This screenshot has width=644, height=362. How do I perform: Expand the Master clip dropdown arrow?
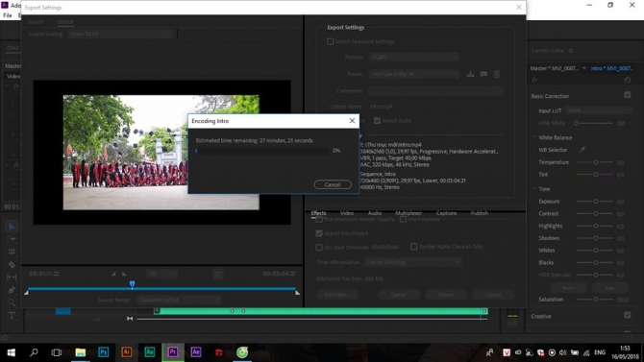tap(584, 68)
